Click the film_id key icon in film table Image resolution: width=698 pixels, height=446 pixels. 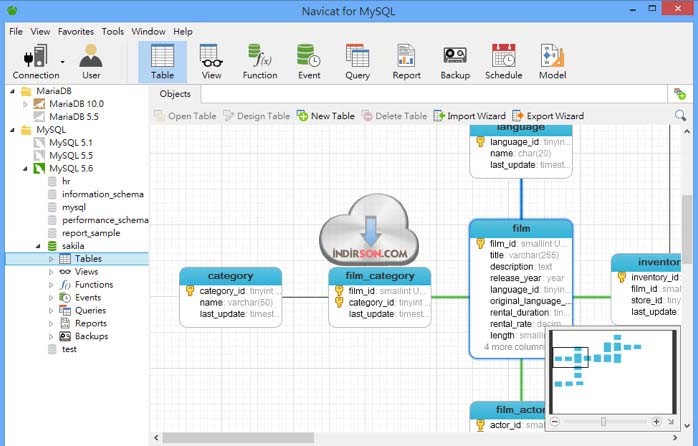480,243
